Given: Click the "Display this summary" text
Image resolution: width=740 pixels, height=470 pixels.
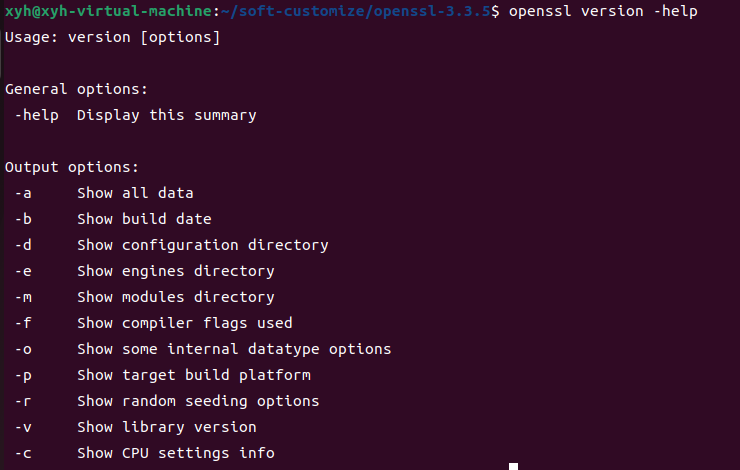Looking at the screenshot, I should (x=166, y=115).
